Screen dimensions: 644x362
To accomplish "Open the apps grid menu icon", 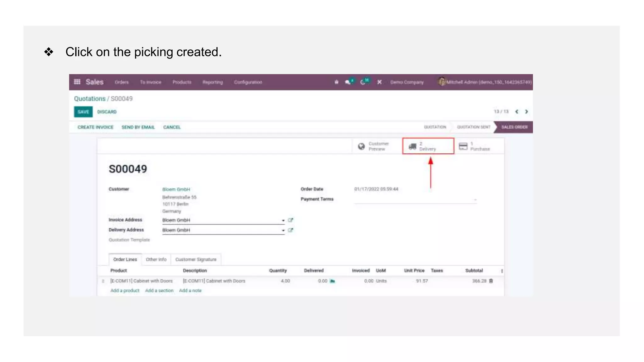I will point(77,82).
